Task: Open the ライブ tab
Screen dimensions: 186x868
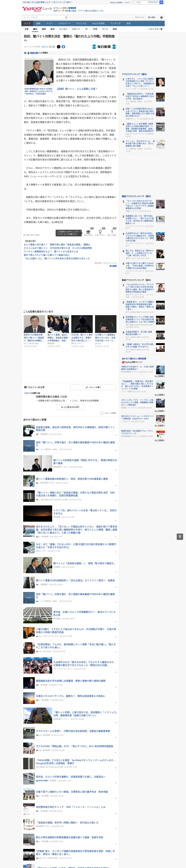Action: tap(49, 24)
